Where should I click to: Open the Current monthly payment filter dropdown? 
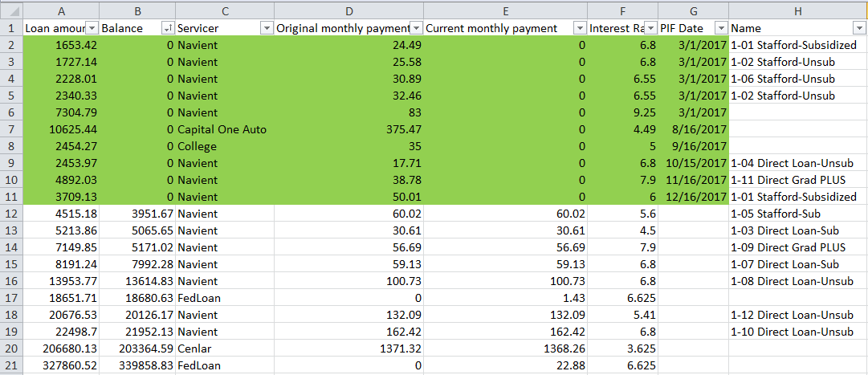point(581,28)
